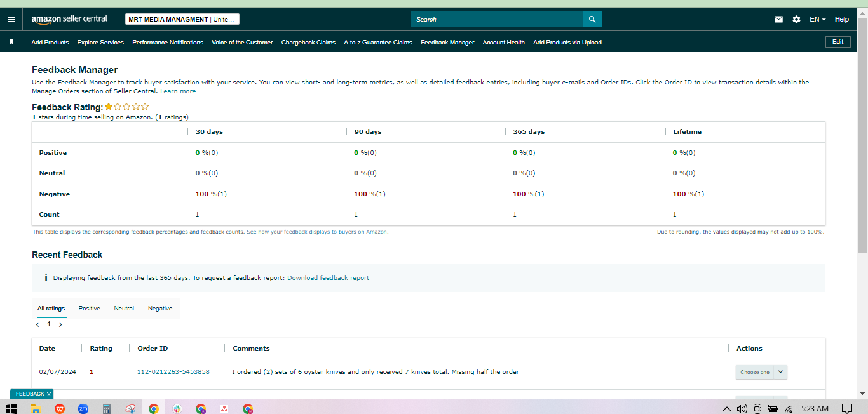Click the date 02/07/2024 cell

tap(58, 371)
